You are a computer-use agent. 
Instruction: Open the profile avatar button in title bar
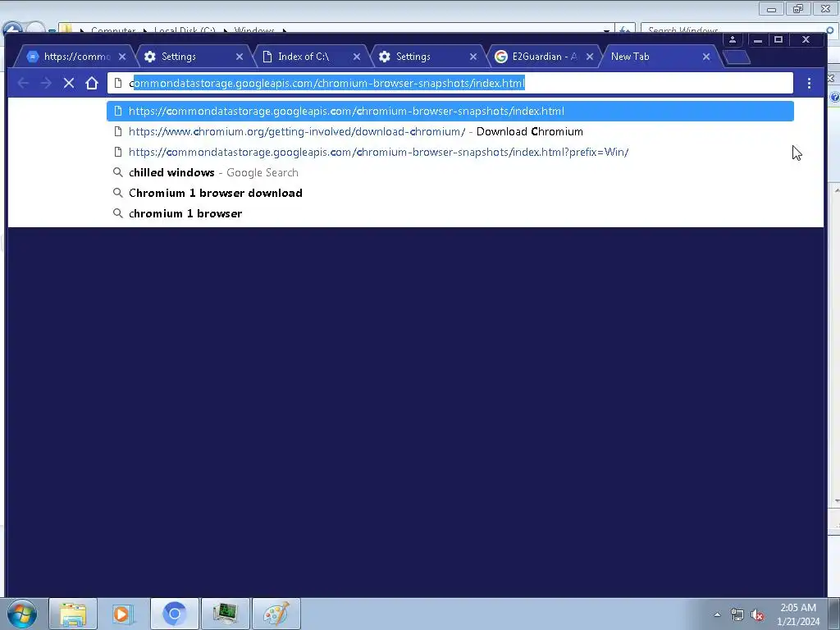[733, 39]
